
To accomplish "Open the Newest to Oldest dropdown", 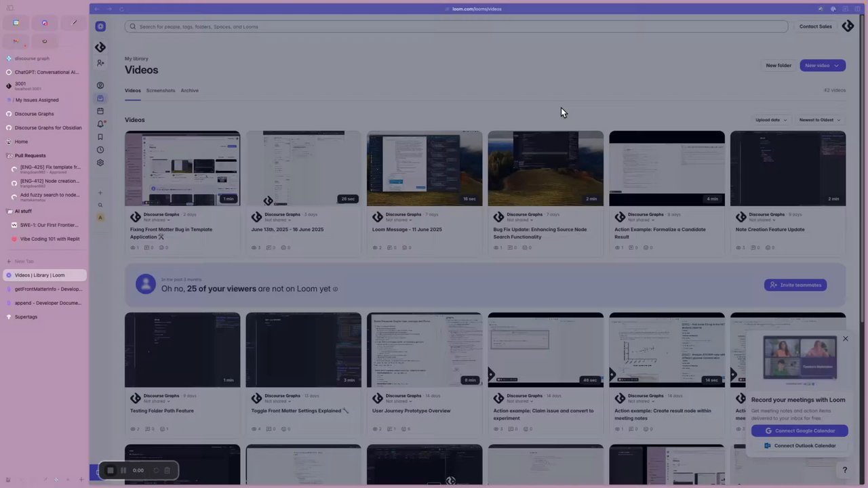I will [819, 120].
